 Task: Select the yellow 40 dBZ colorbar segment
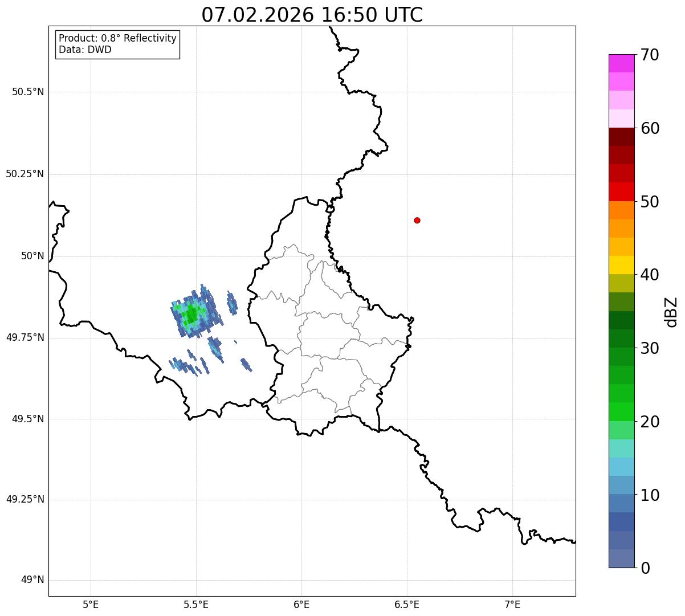pyautogui.click(x=621, y=265)
